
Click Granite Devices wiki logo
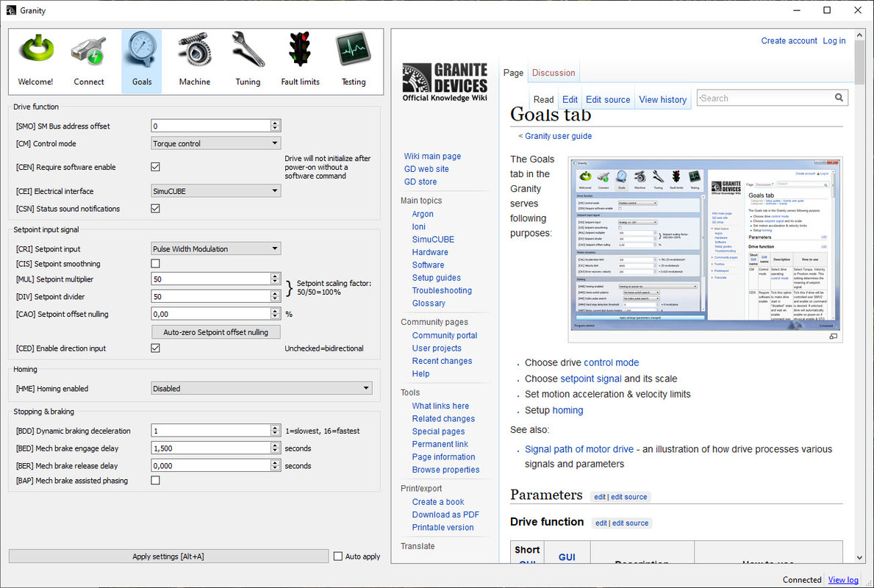point(445,82)
